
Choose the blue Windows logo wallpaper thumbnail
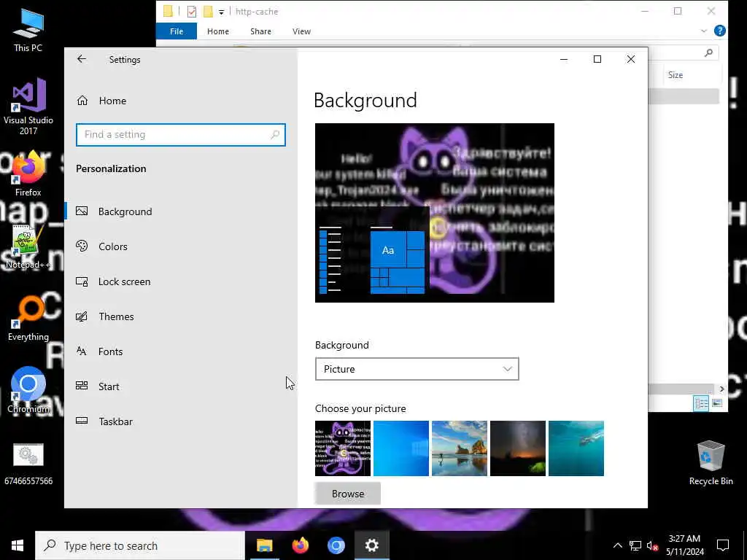click(401, 448)
